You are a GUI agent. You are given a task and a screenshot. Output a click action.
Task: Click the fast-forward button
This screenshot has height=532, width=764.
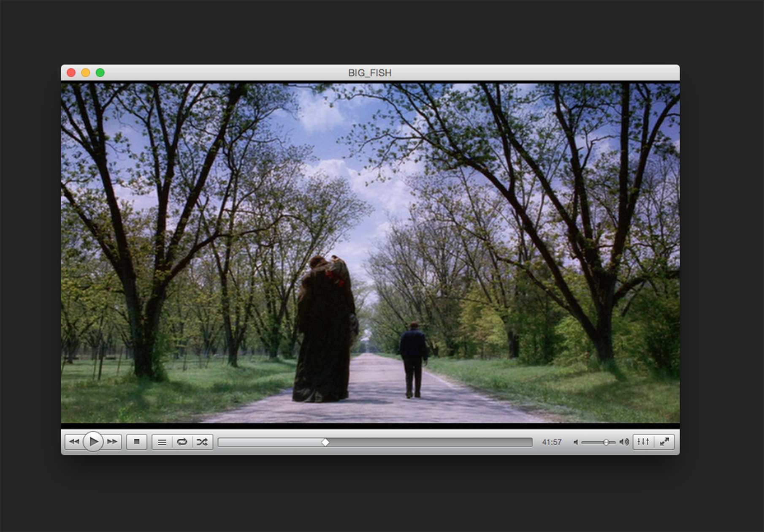tap(113, 442)
